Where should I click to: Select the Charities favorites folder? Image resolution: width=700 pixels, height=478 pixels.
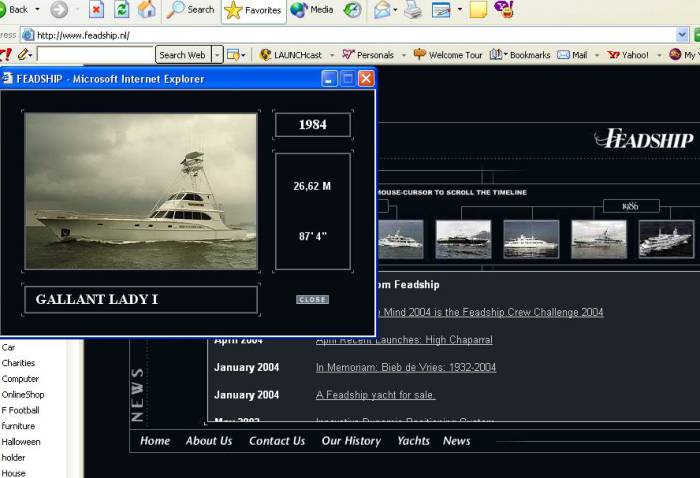click(x=18, y=363)
